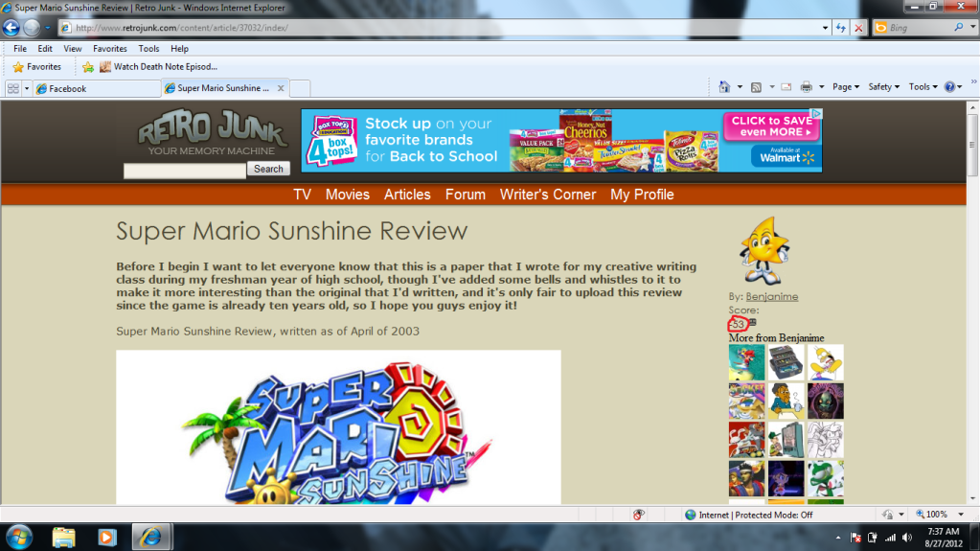Click the volume speaker icon in system tray

click(x=906, y=538)
